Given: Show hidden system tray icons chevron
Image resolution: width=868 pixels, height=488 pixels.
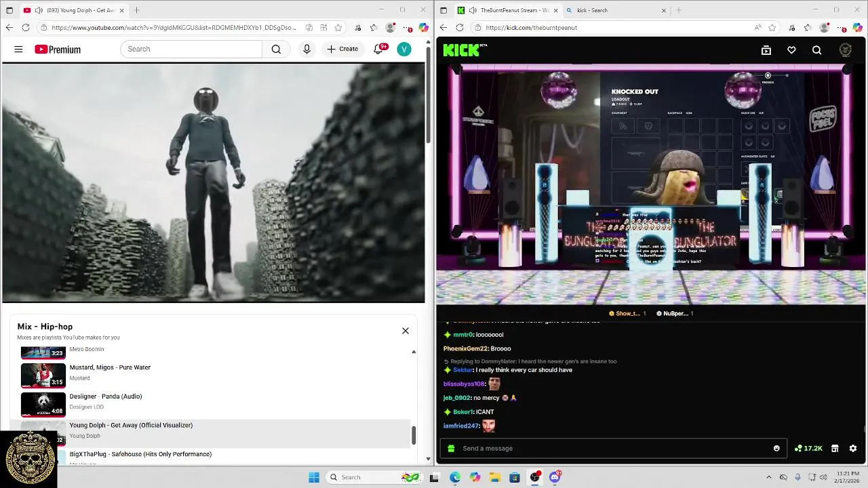Looking at the screenshot, I should pyautogui.click(x=768, y=477).
